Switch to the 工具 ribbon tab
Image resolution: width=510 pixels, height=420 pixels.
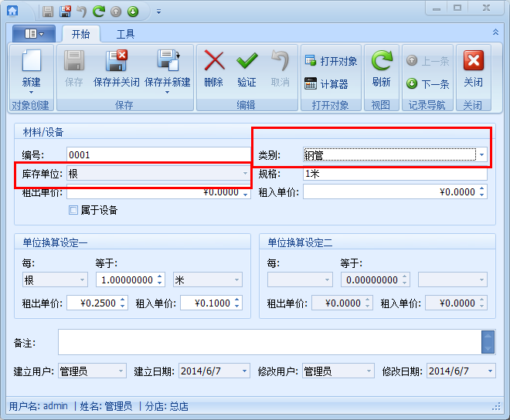pos(125,34)
